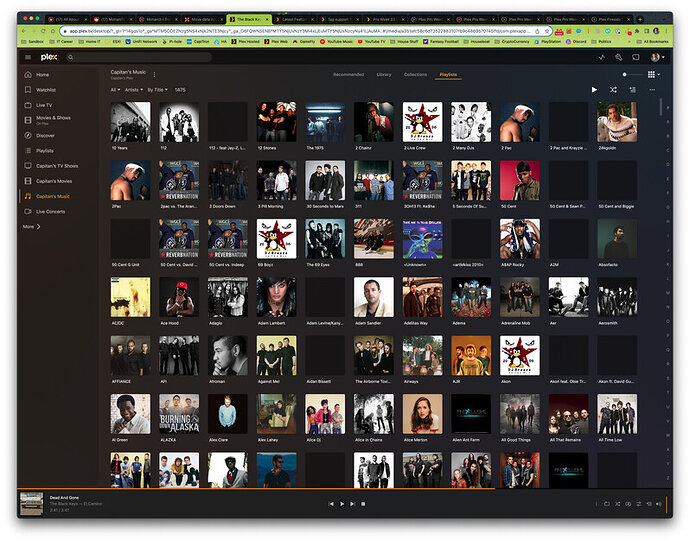
Task: Open now-playing album art in player bar
Action: [x=32, y=504]
